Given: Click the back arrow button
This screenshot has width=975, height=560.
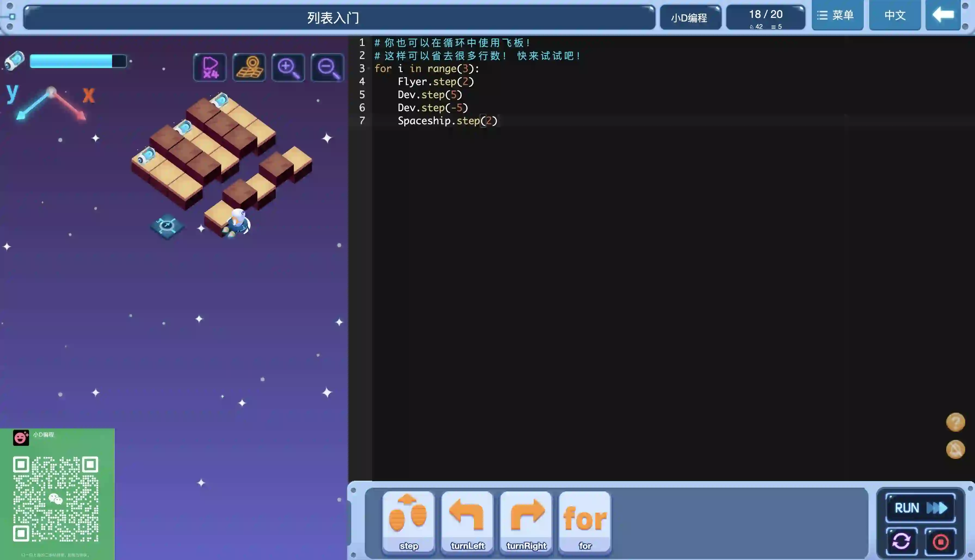Looking at the screenshot, I should tap(943, 15).
